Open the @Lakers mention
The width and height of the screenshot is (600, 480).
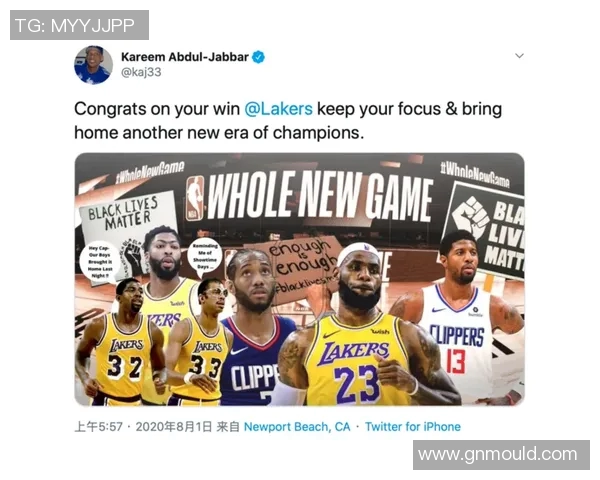click(278, 109)
